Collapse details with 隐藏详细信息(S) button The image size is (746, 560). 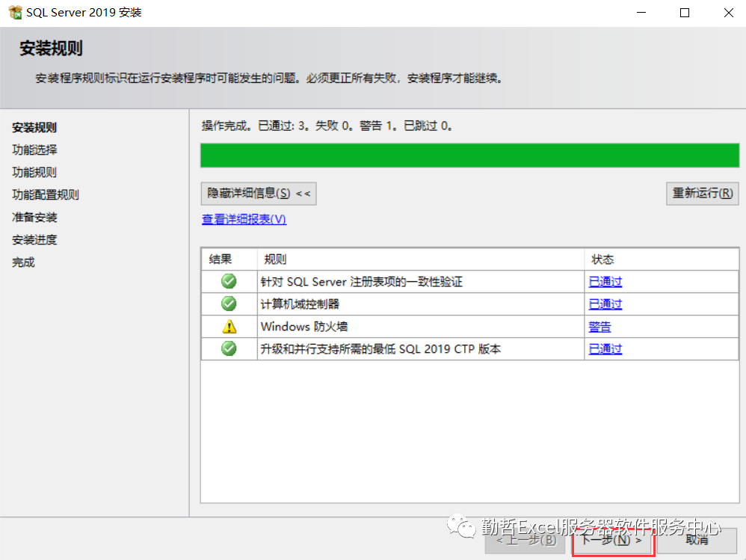pos(259,194)
